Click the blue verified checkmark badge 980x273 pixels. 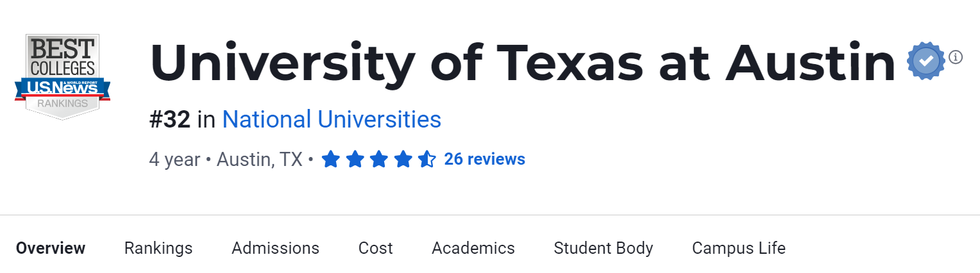(925, 61)
